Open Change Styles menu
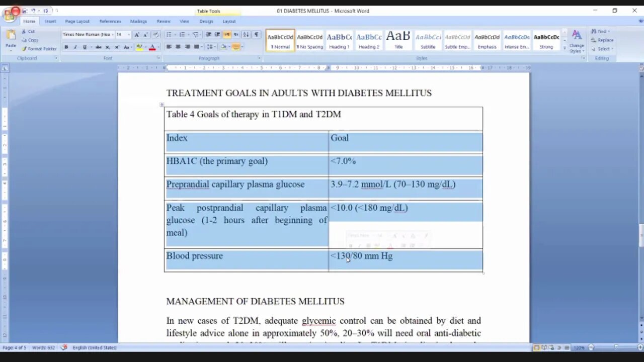This screenshot has width=644, height=362. coord(577,40)
